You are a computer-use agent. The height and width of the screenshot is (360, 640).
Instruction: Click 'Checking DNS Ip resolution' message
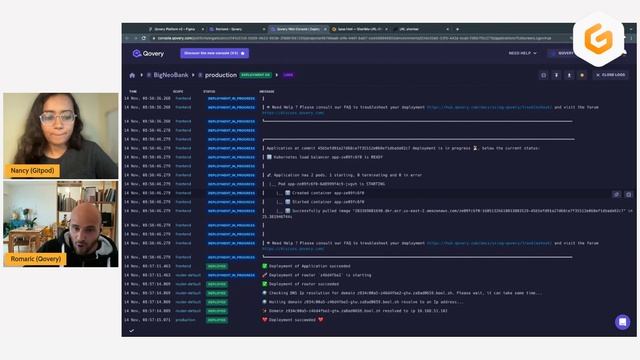click(405, 293)
